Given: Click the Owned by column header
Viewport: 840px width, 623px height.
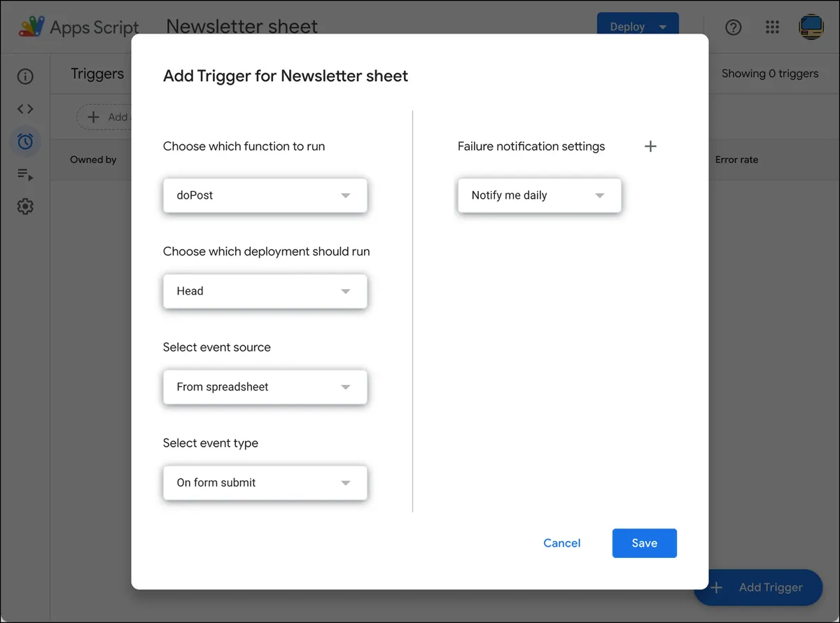Looking at the screenshot, I should pyautogui.click(x=93, y=160).
